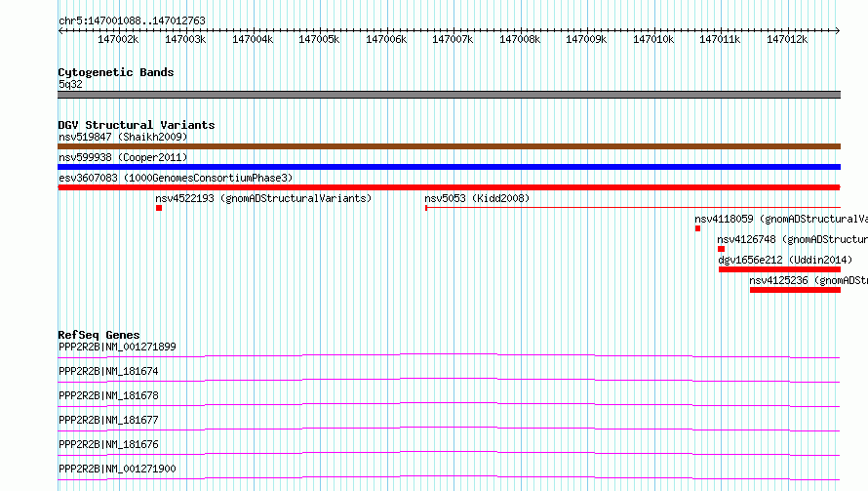Click the 147010k ruler tick label
Image resolution: width=868 pixels, height=491 pixels.
[x=653, y=39]
